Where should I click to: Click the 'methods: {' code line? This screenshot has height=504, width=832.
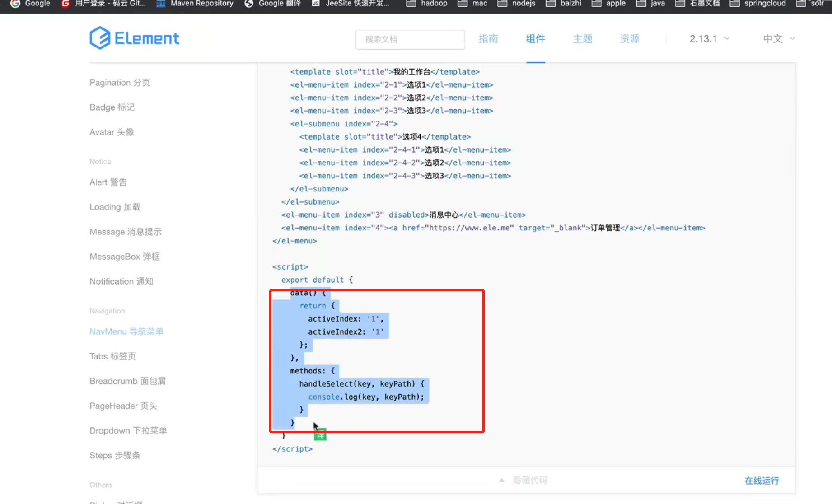(x=313, y=371)
